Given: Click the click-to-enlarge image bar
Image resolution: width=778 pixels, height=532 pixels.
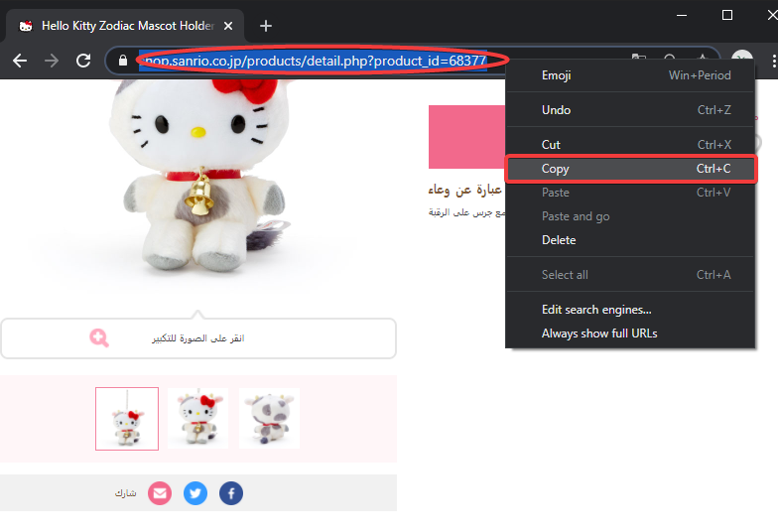Looking at the screenshot, I should tap(198, 338).
